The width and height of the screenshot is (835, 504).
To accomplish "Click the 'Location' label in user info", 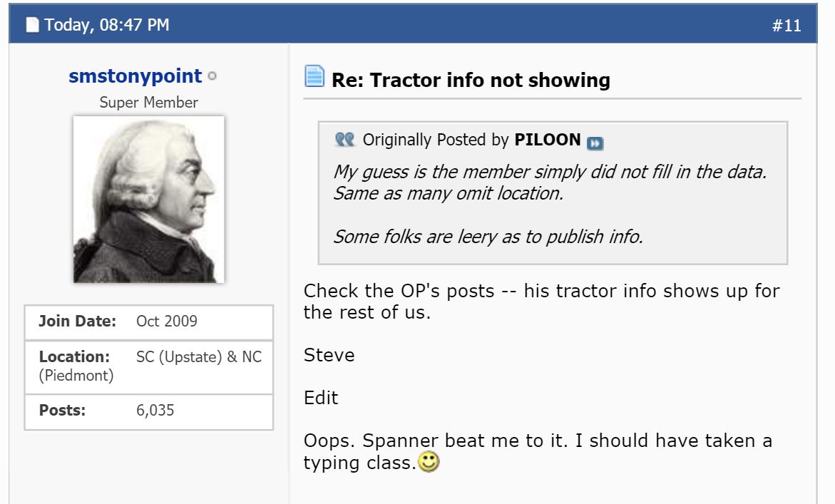I will coord(74,356).
